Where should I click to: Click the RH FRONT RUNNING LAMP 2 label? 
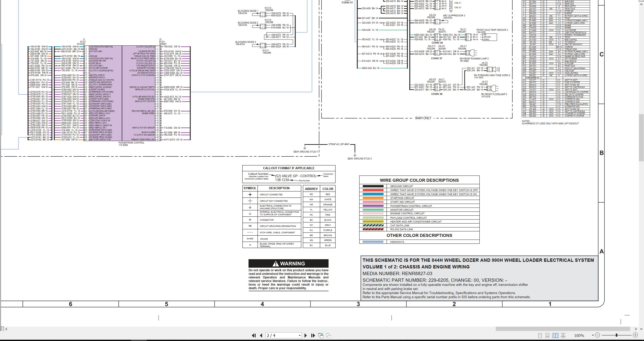474,59
